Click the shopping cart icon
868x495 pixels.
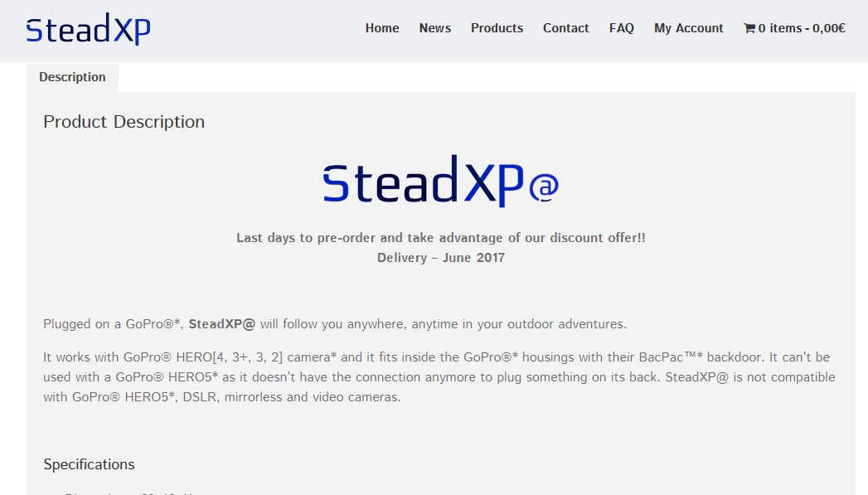point(749,28)
